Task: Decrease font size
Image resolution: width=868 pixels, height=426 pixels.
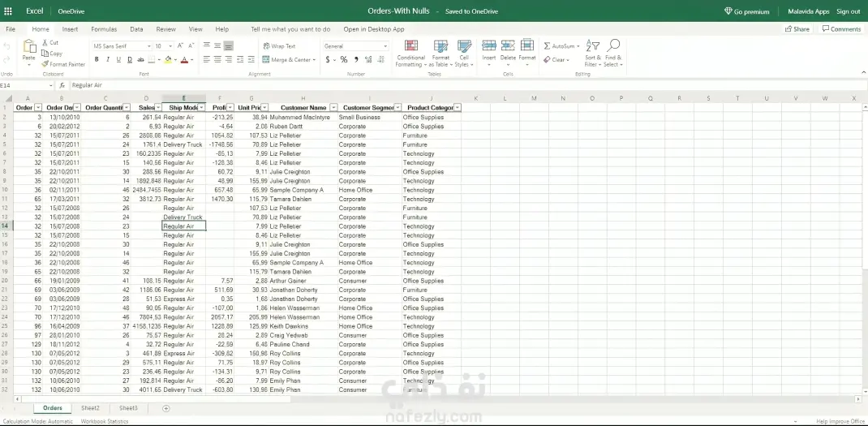Action: pyautogui.click(x=191, y=46)
